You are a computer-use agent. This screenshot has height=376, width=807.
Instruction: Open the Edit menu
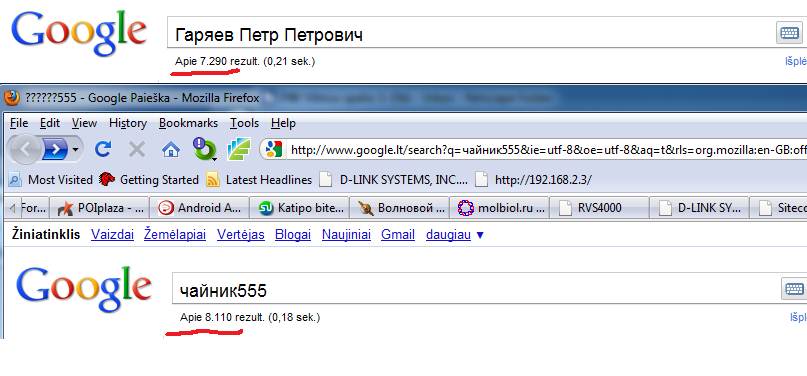pyautogui.click(x=50, y=123)
